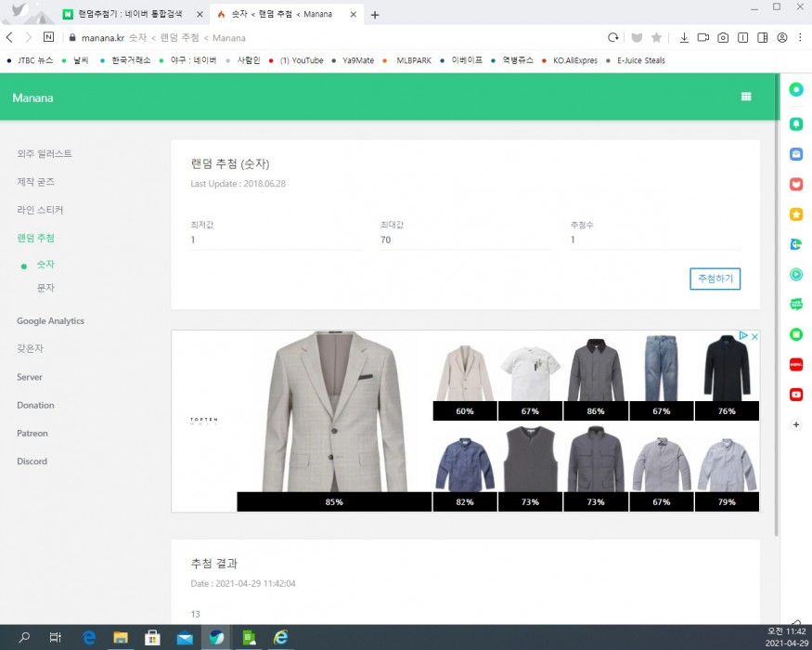Select the 숫자 submenu item
The height and width of the screenshot is (650, 812).
coord(45,264)
